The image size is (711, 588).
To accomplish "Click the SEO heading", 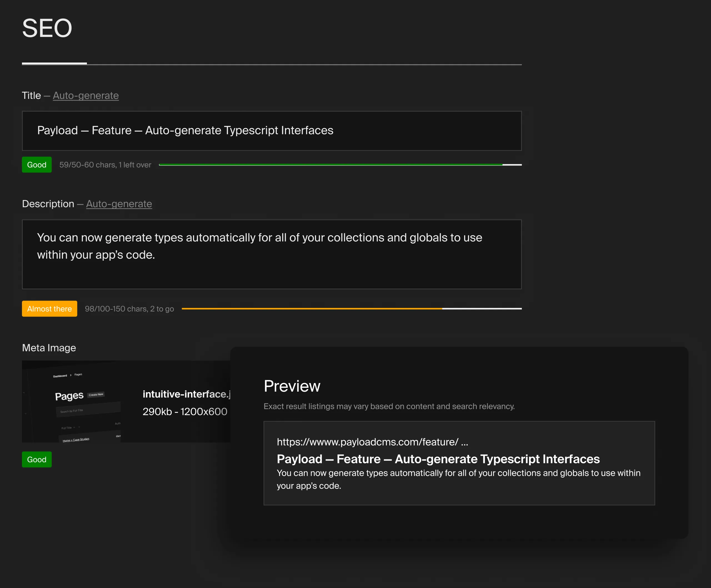I will pyautogui.click(x=47, y=28).
